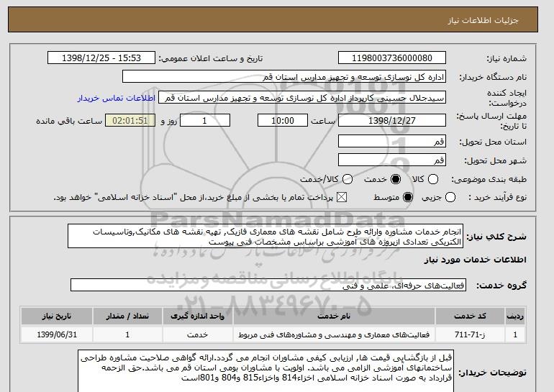554x392 pixels.
Task: Choose the جزیی purchase type radio
Action: click(x=450, y=197)
